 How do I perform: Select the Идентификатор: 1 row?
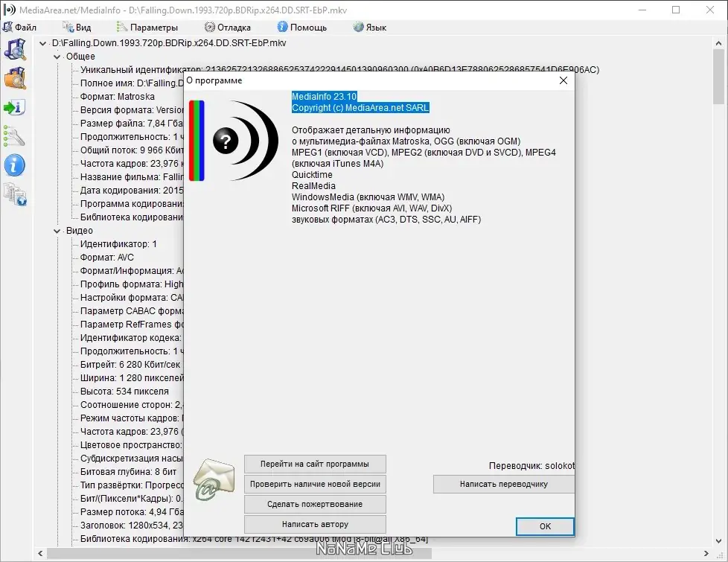tap(118, 244)
